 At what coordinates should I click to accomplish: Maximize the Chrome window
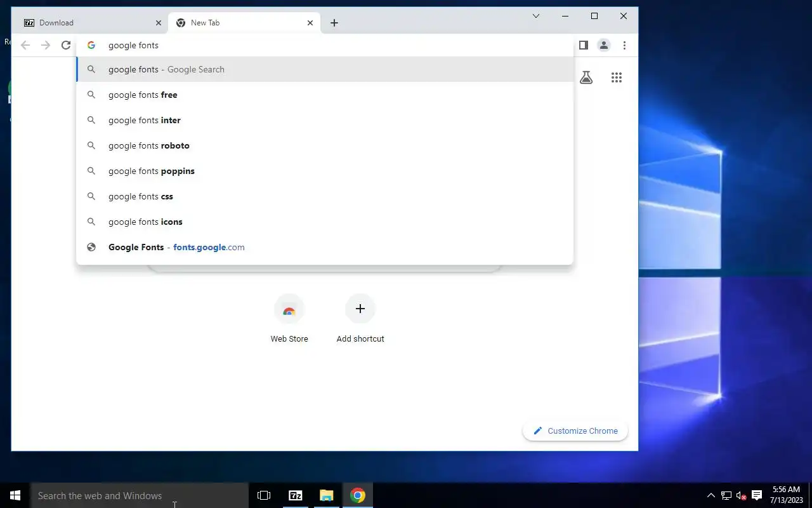point(594,16)
